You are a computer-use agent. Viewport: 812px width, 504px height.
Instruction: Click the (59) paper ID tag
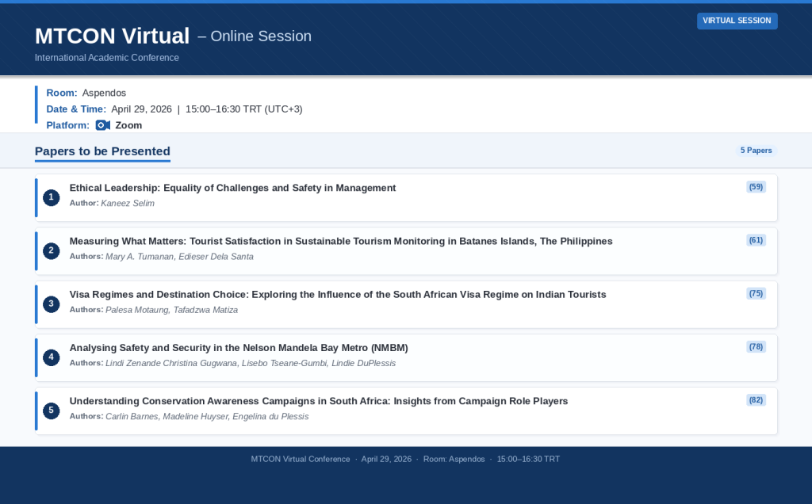(756, 187)
